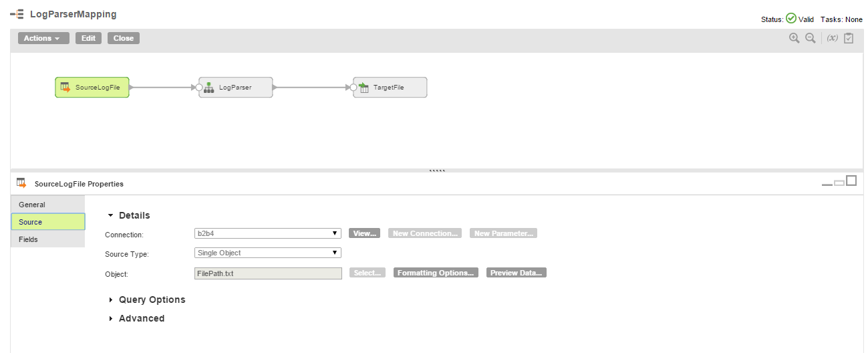Click the source icon in Properties header
This screenshot has width=868, height=353.
[21, 183]
